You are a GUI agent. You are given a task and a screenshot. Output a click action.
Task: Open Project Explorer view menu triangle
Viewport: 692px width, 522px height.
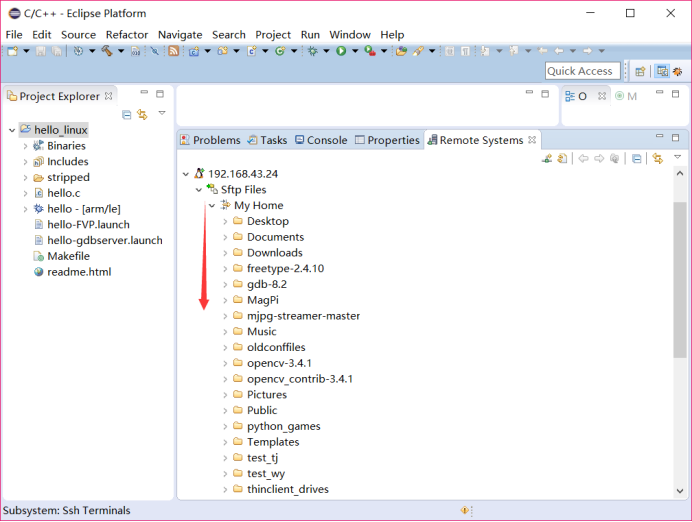click(162, 113)
